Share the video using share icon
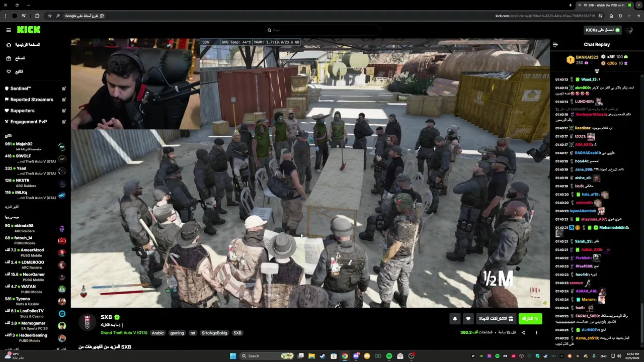Viewport: 644px width, 362px height. click(523, 332)
